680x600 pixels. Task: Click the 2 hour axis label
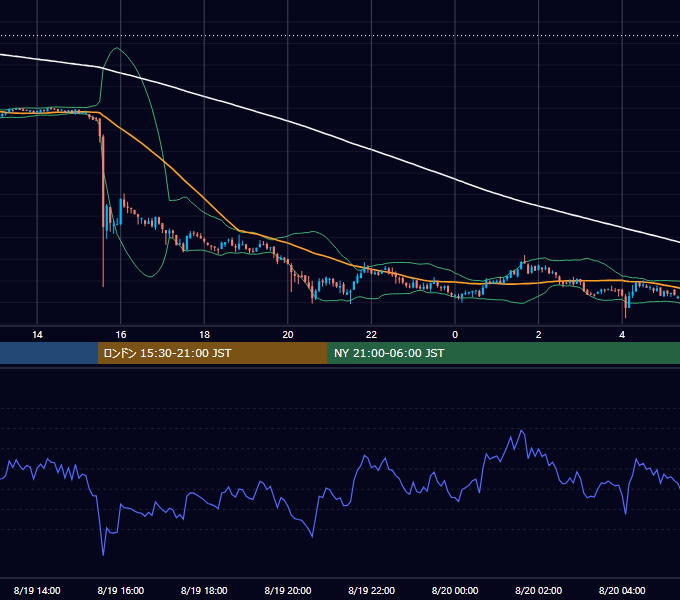(539, 335)
